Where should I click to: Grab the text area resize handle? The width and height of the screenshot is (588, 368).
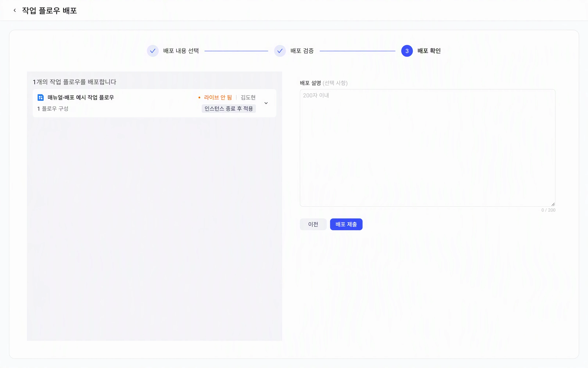coord(553,204)
